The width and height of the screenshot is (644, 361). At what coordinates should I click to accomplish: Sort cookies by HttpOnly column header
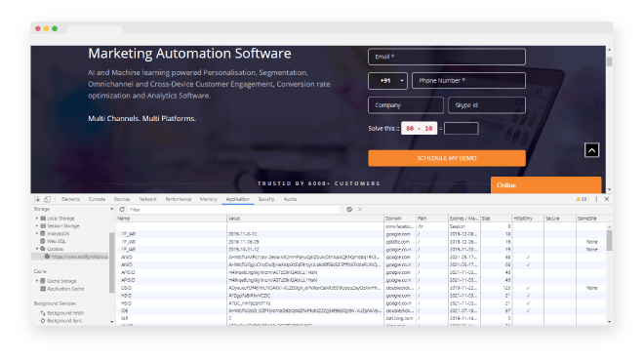coord(528,219)
